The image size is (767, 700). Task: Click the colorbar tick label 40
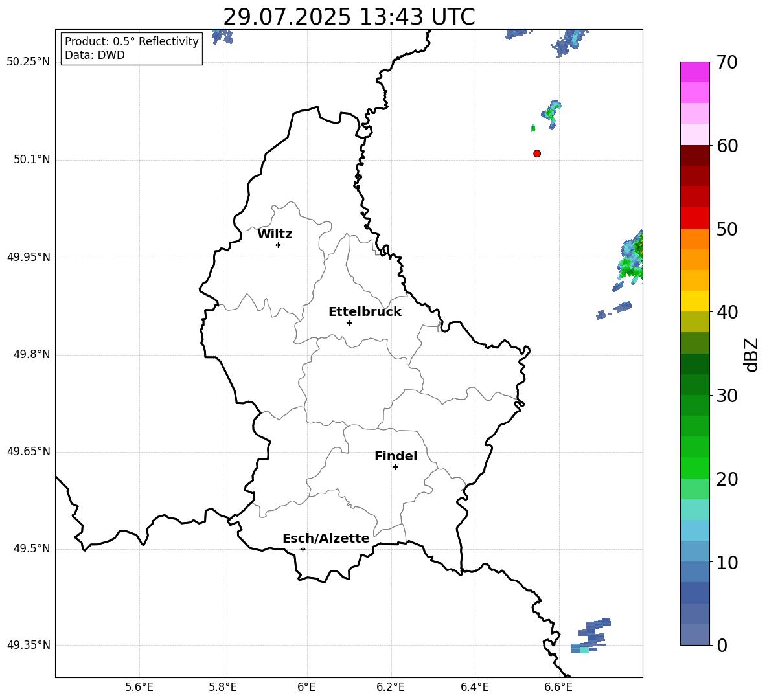click(x=727, y=312)
